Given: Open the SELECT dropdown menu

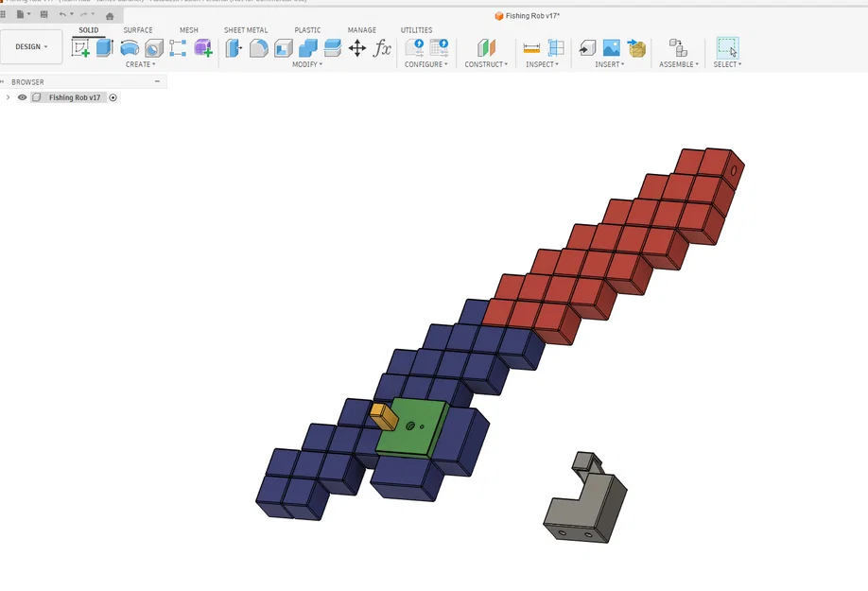Looking at the screenshot, I should click(x=727, y=64).
